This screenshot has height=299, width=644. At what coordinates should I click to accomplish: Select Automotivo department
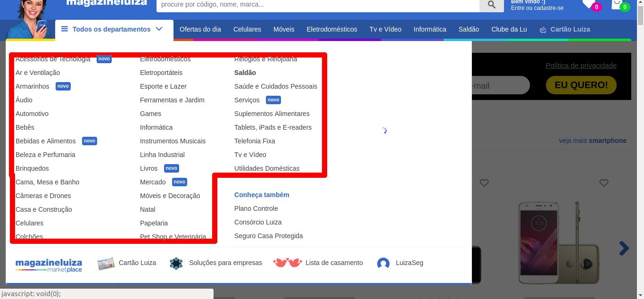point(32,114)
